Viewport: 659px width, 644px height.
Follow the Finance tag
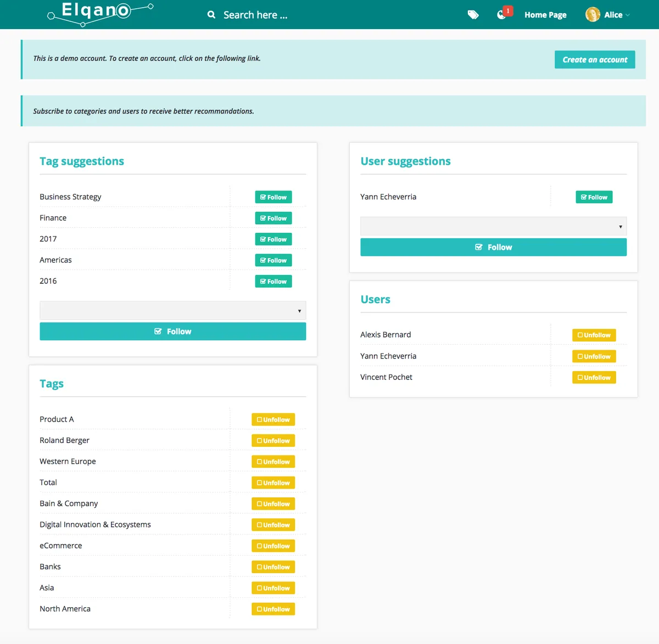(273, 219)
